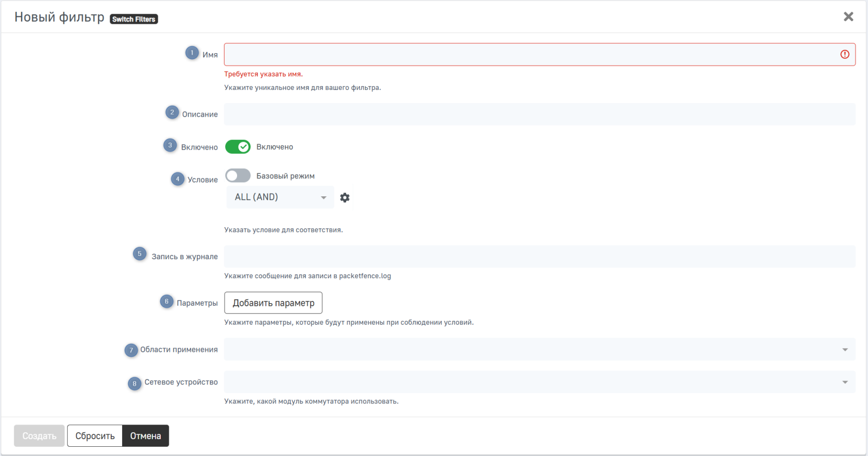
Task: Click the Создать button
Action: [x=39, y=436]
